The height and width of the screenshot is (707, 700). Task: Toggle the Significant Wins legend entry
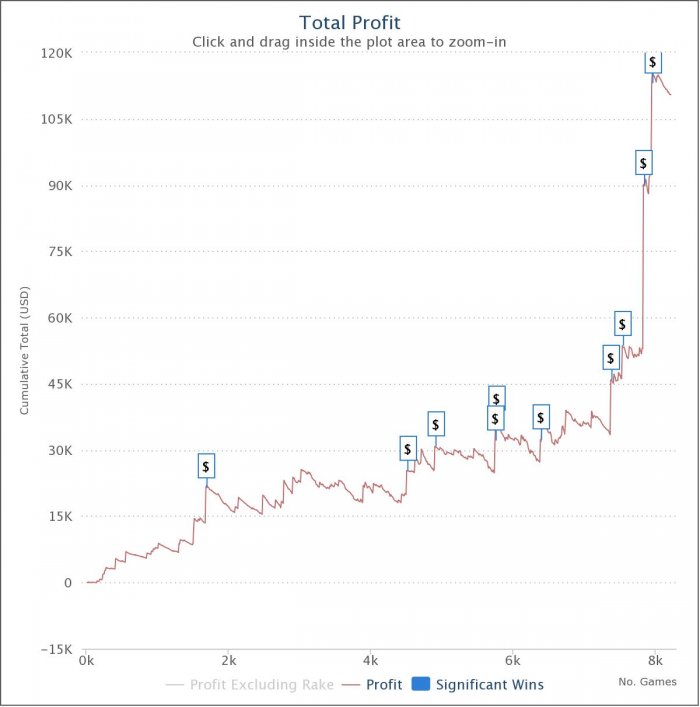pos(478,684)
